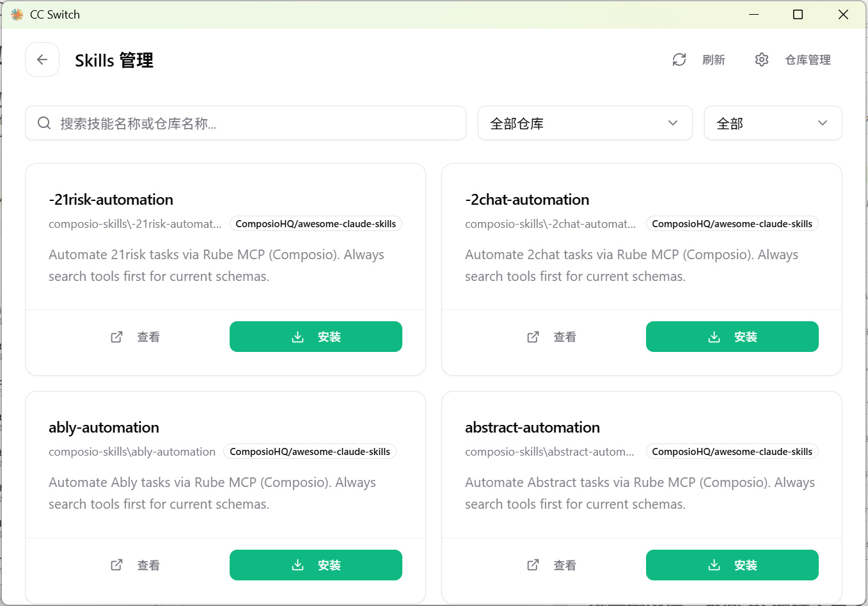The height and width of the screenshot is (606, 868).
Task: Click external-link icon for ably-automation
Action: point(116,565)
